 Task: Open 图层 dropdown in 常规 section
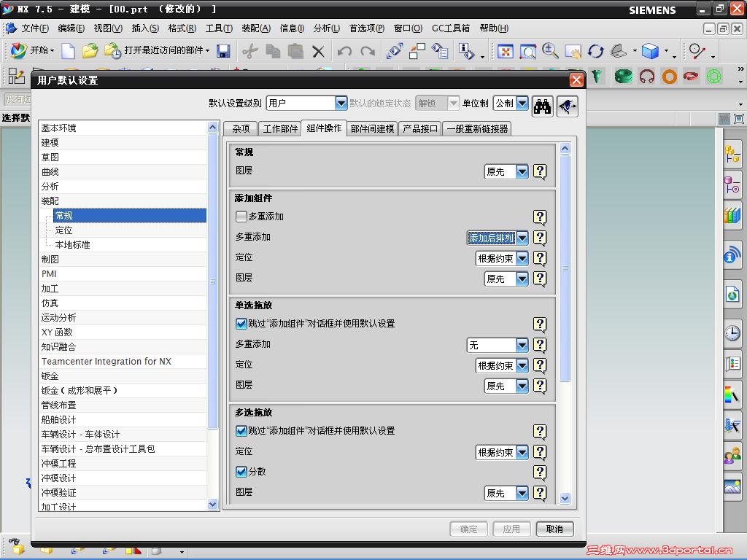point(522,171)
